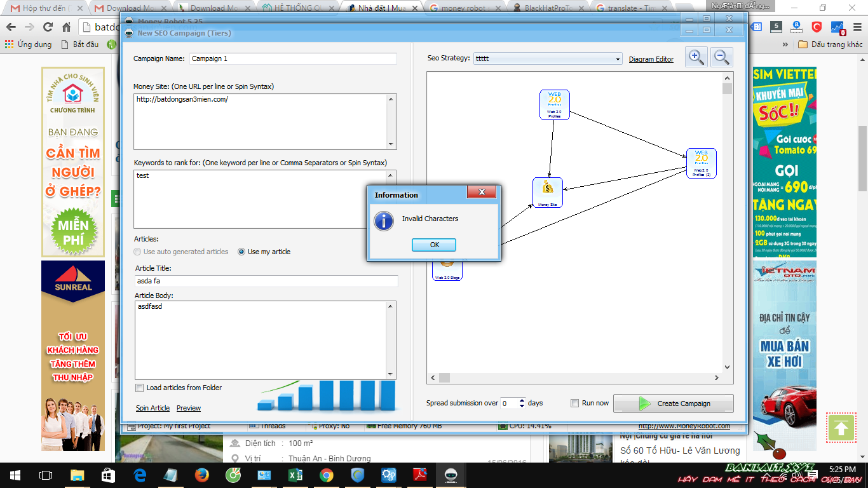Increase the spread submission days value
The height and width of the screenshot is (488, 868).
point(522,400)
